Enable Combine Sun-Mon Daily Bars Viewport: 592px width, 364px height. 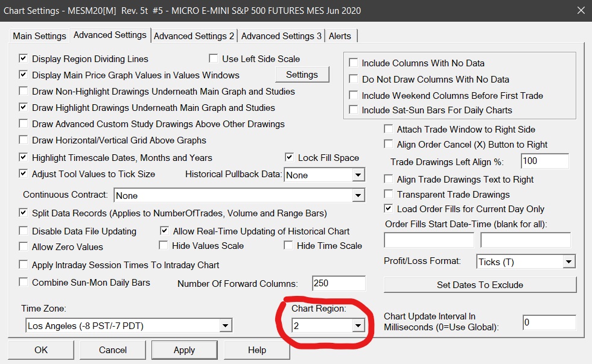[24, 282]
